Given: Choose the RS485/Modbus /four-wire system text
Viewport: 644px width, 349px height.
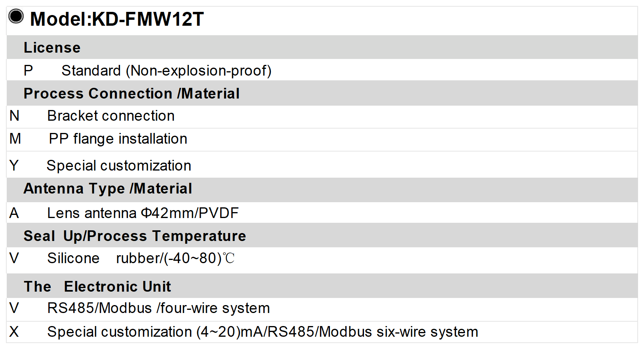Looking at the screenshot, I should tap(158, 308).
